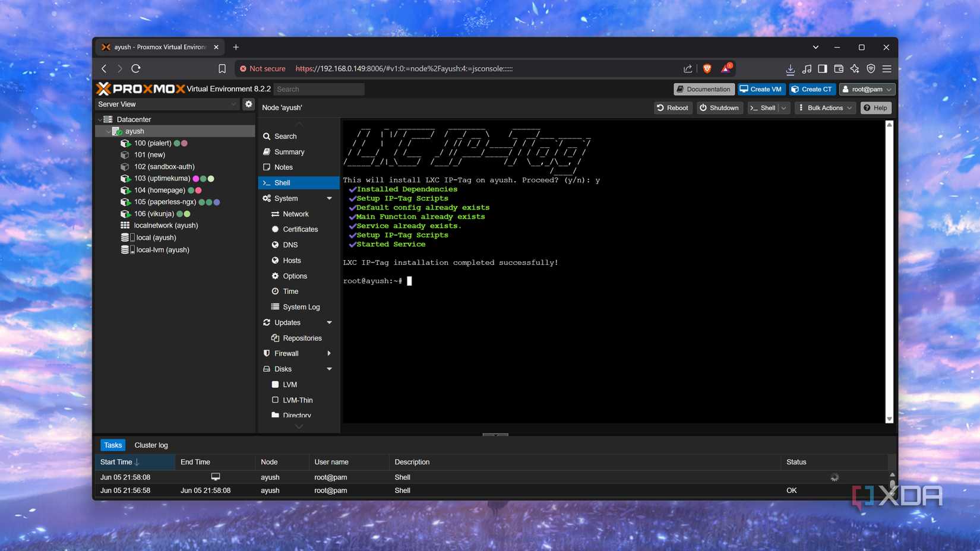The image size is (980, 551).
Task: Click the server view settings gear icon
Action: [248, 103]
